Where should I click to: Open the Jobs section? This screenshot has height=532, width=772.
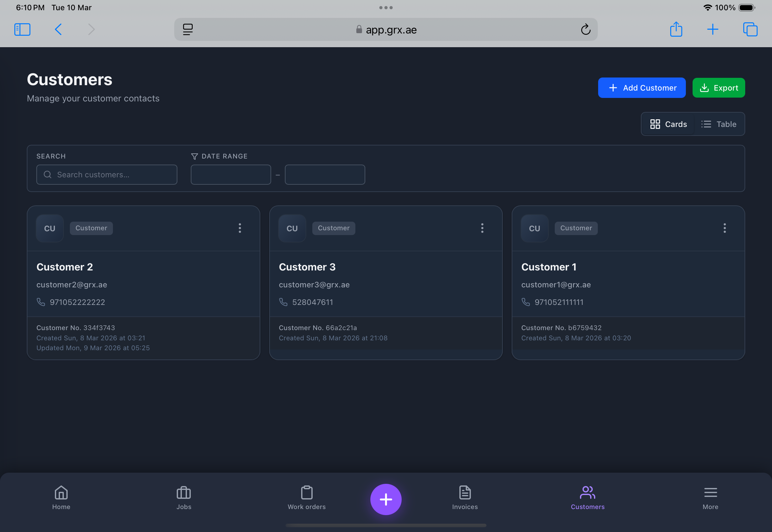pos(184,498)
